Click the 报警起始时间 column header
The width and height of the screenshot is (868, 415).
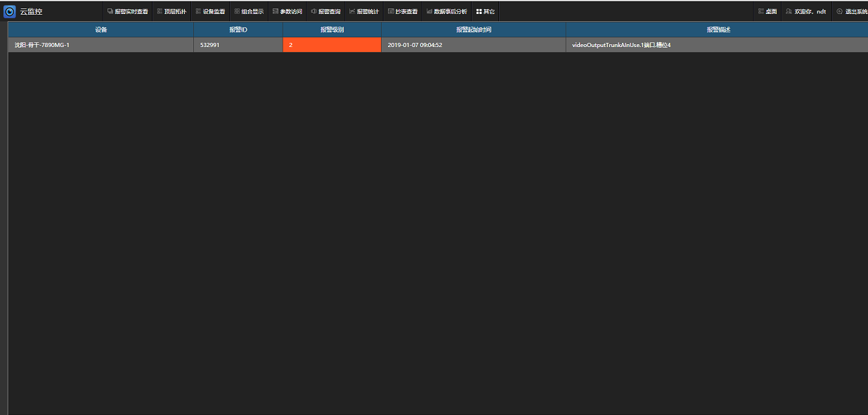[473, 29]
